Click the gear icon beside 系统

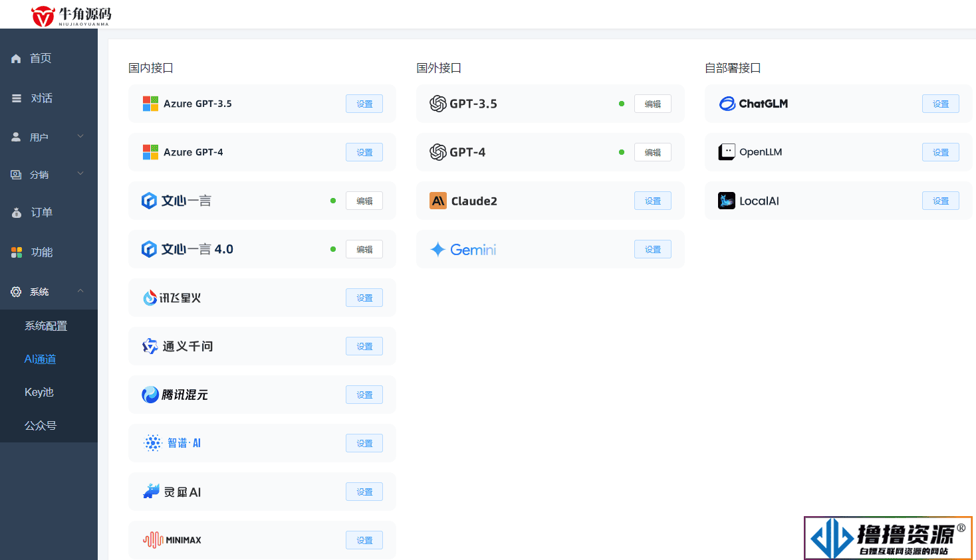click(16, 292)
